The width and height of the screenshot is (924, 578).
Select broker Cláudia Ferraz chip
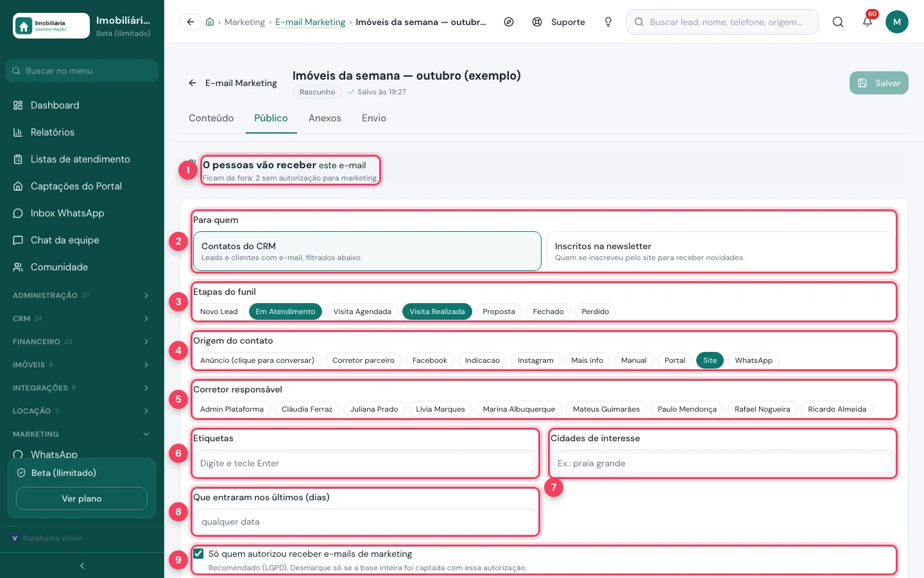click(x=307, y=409)
